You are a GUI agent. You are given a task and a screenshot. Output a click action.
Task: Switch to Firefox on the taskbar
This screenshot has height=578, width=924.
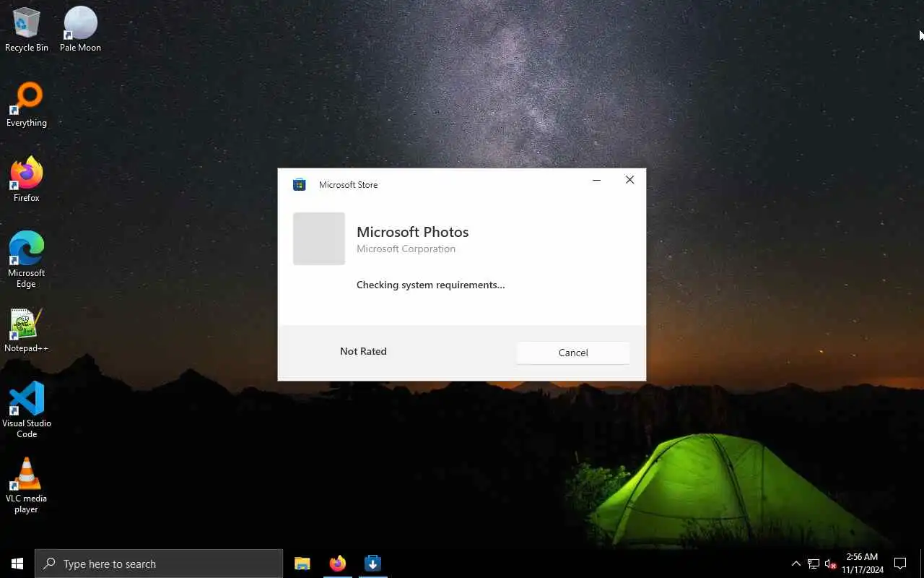tap(337, 564)
